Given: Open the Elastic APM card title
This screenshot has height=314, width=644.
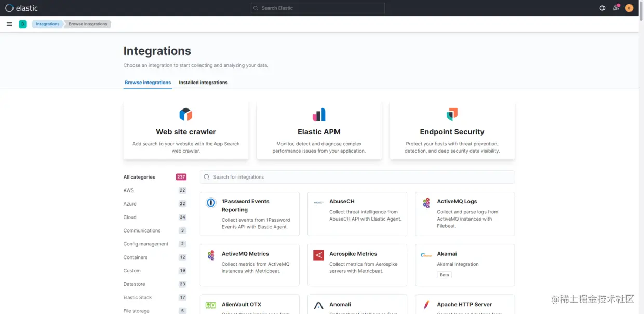Looking at the screenshot, I should tap(319, 132).
